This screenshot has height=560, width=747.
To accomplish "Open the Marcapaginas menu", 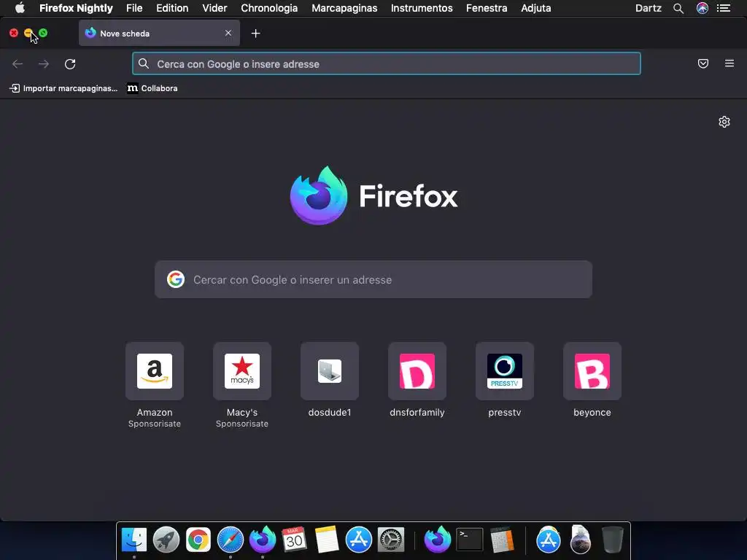I will coord(344,8).
